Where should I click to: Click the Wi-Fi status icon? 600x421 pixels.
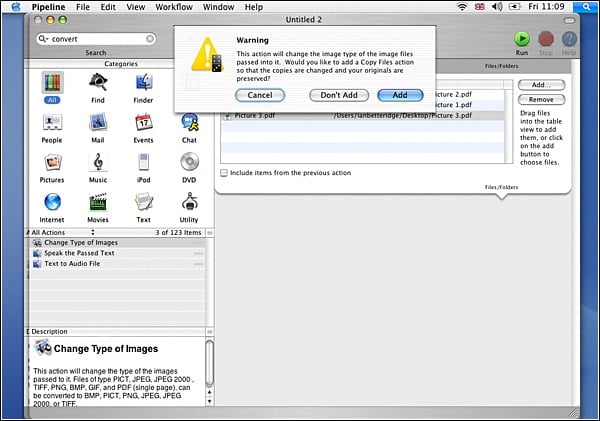click(462, 7)
